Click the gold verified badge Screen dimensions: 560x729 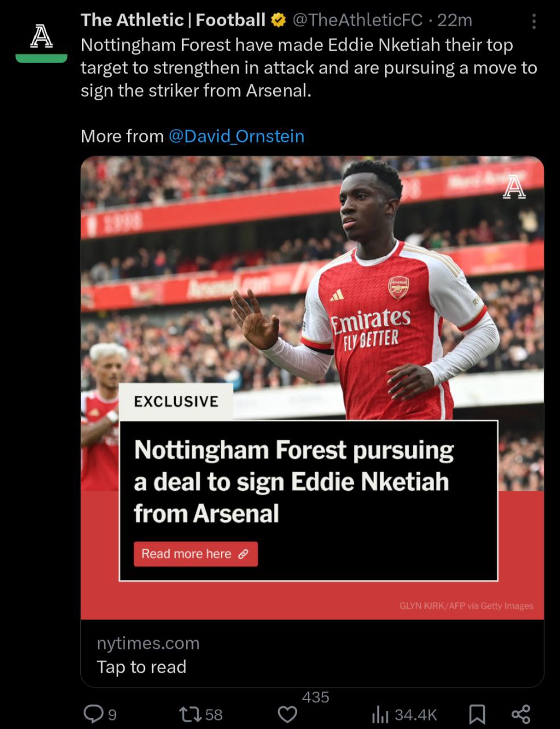278,21
